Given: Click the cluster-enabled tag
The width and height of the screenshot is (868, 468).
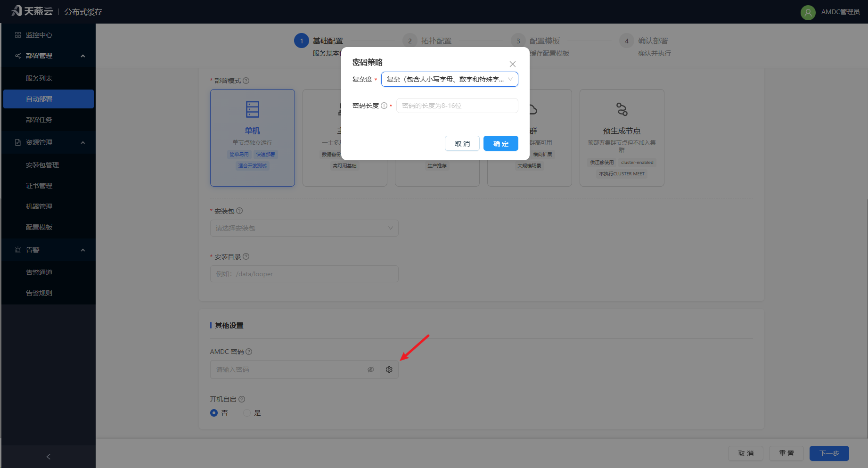Looking at the screenshot, I should pos(637,163).
